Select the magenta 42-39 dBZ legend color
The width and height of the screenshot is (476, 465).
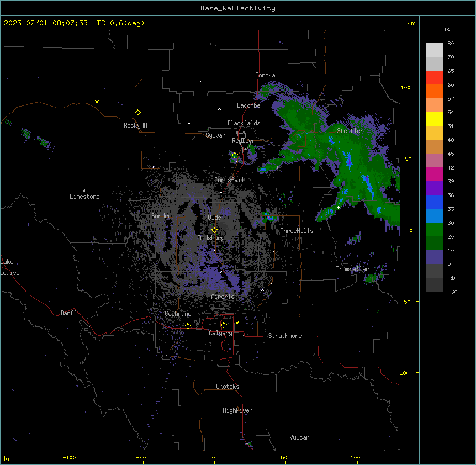[x=434, y=174]
